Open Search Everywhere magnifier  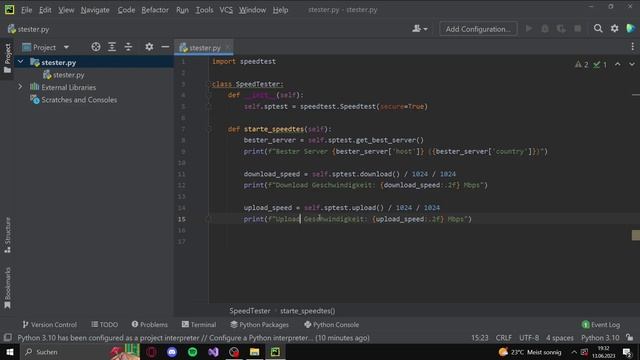(598, 29)
